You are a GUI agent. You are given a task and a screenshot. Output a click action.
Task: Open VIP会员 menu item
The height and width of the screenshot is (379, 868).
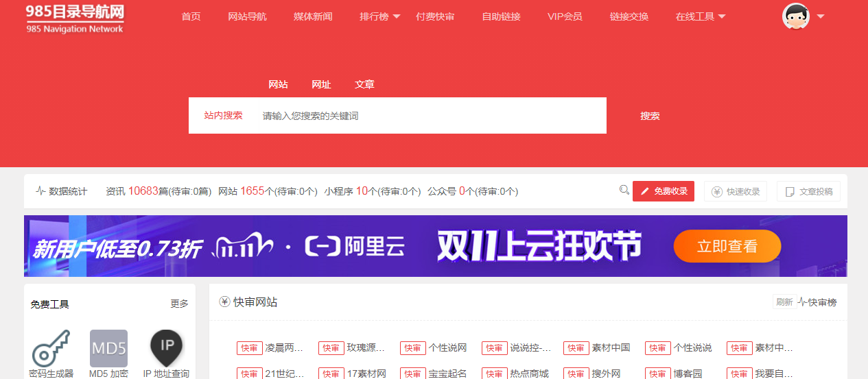[x=565, y=16]
